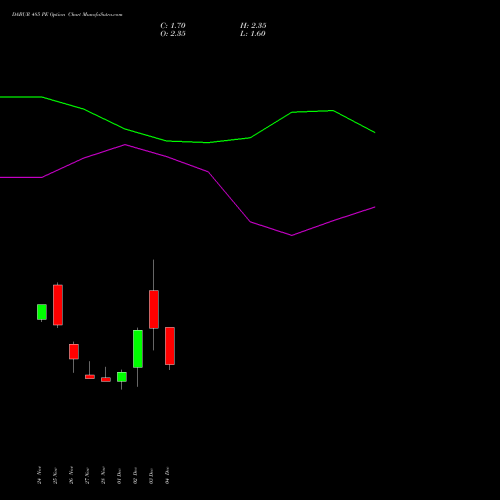Viewport: 500px width, 500px height.
Task: Click the red candle body for 03 Dec
Action: (x=154, y=309)
